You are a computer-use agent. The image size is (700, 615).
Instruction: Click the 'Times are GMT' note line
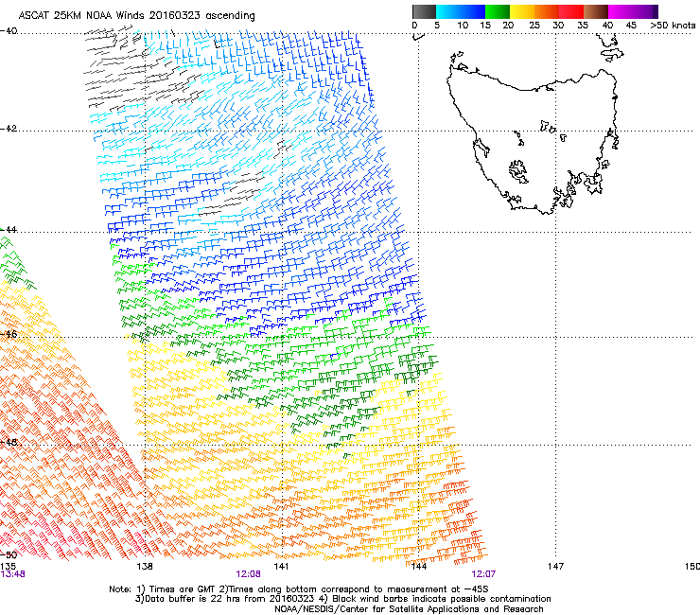coord(299,589)
